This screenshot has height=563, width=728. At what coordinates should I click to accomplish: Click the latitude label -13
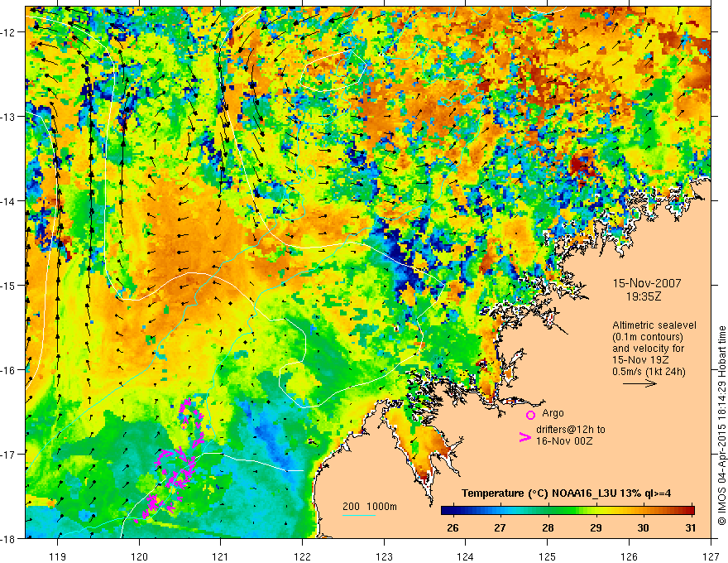point(9,117)
